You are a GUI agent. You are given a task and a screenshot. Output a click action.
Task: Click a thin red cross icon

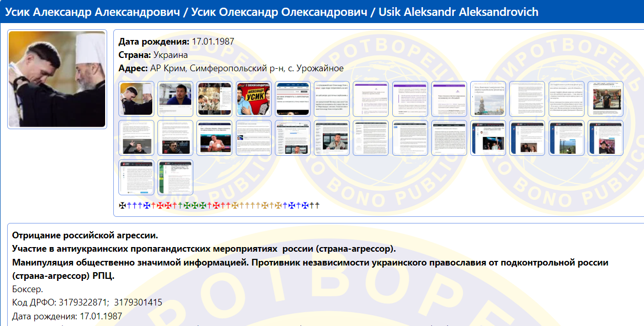tap(153, 204)
